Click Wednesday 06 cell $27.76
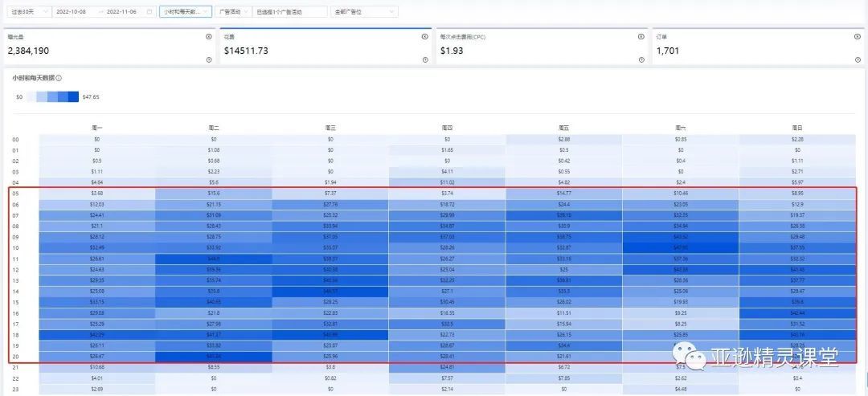This screenshot has width=868, height=396. point(330,204)
